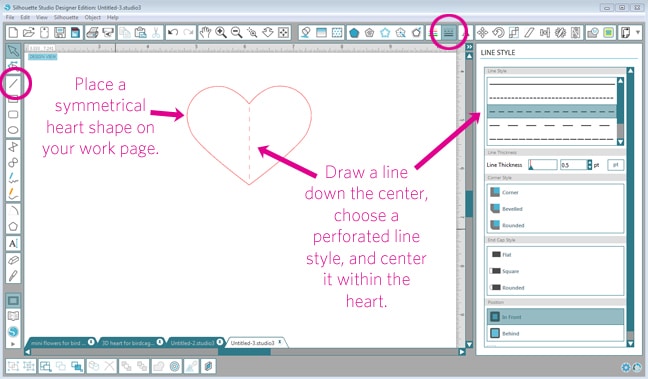Click the Paste clipboard icon

tap(141, 33)
